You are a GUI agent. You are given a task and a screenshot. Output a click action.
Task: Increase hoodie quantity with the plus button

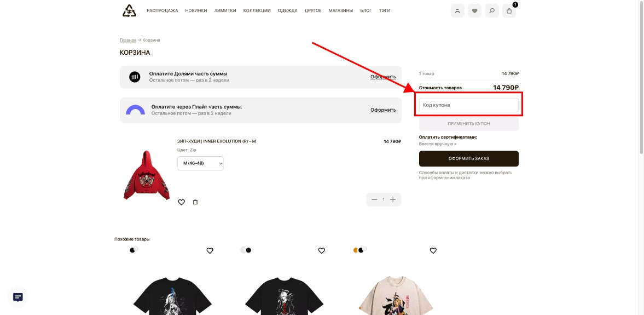[393, 199]
